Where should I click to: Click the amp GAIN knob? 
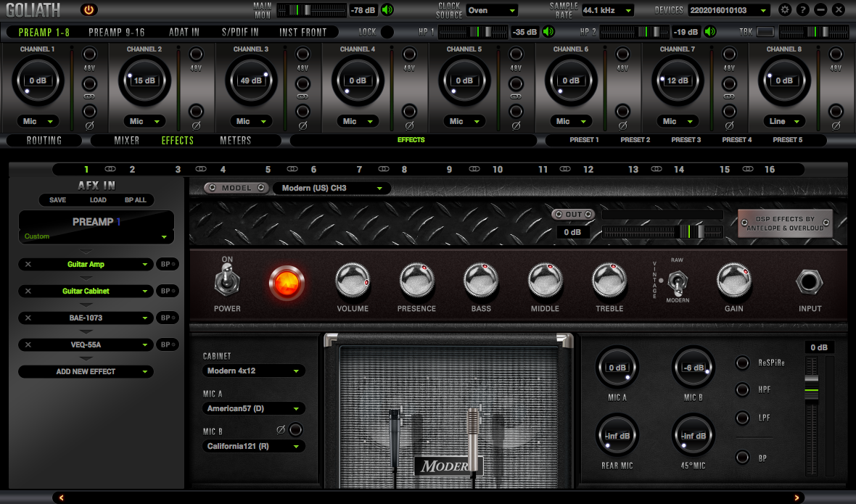(733, 281)
